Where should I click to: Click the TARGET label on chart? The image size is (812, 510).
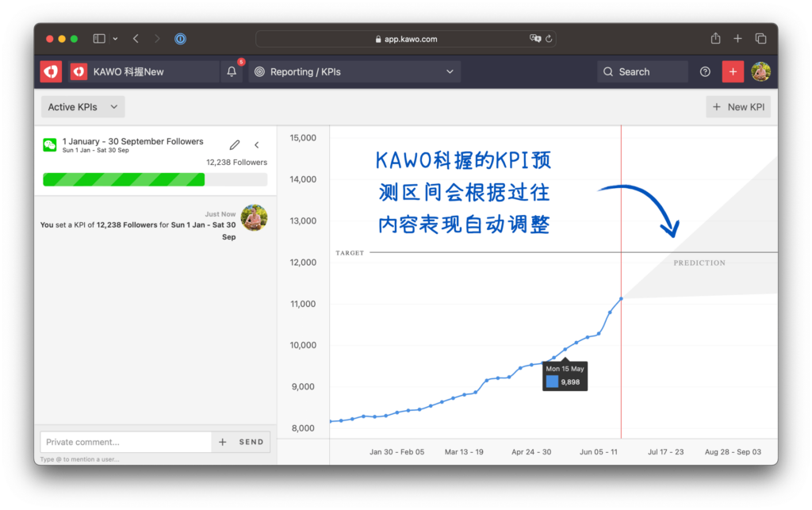[350, 253]
